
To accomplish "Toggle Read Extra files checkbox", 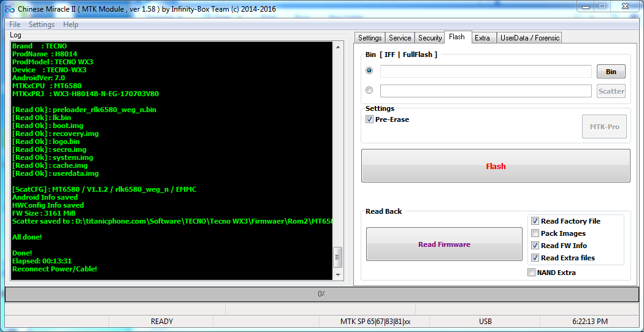I will [535, 258].
